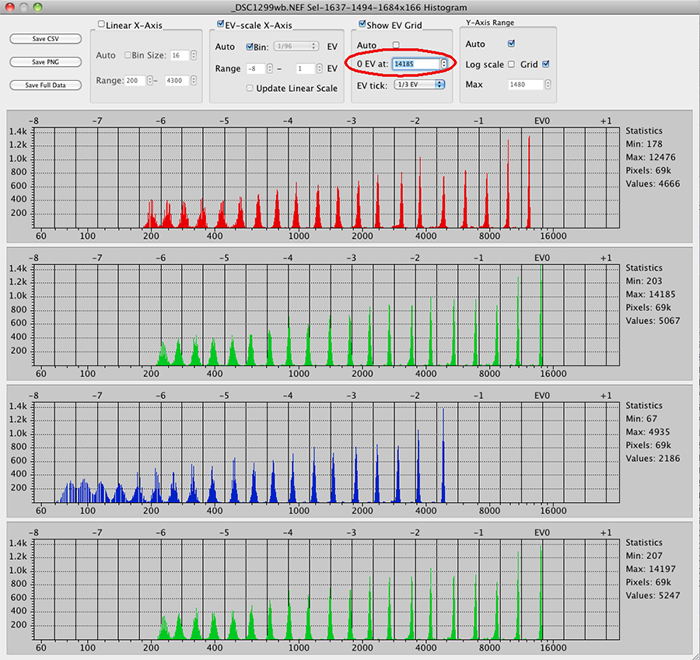Click the 0 EV at value field

click(416, 64)
